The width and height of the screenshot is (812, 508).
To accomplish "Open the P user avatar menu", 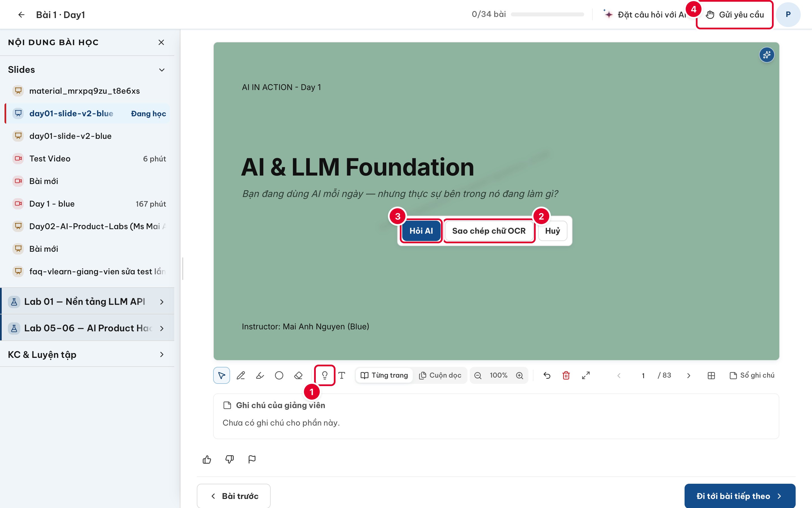I will pyautogui.click(x=788, y=14).
